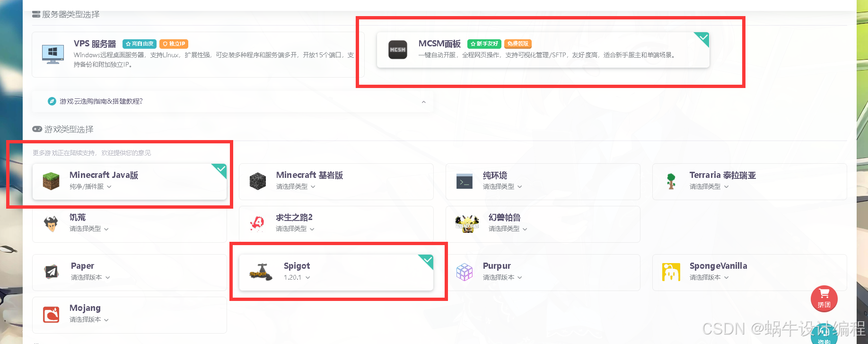Click the Minecraft Bedrock block icon
This screenshot has height=344, width=868.
click(x=258, y=181)
